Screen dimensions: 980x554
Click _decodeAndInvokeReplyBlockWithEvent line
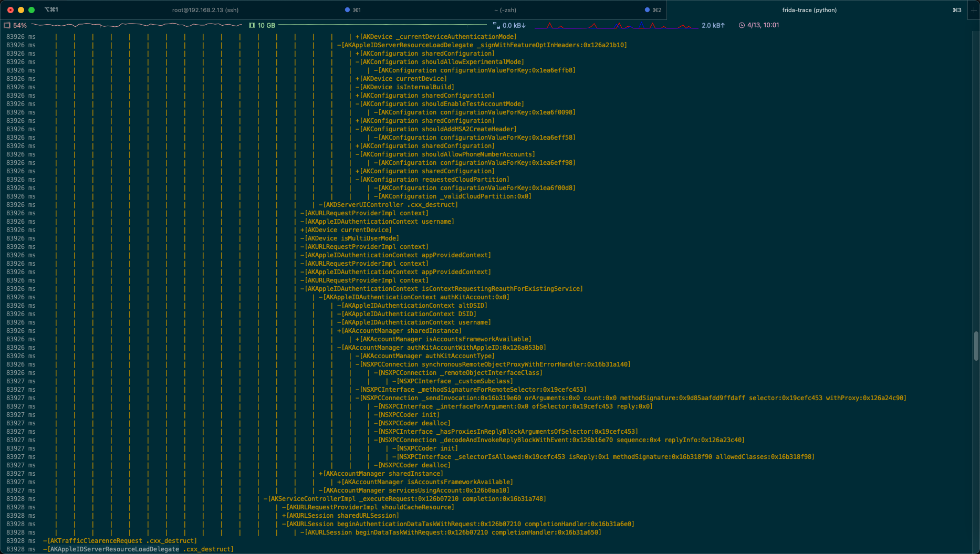coord(559,440)
